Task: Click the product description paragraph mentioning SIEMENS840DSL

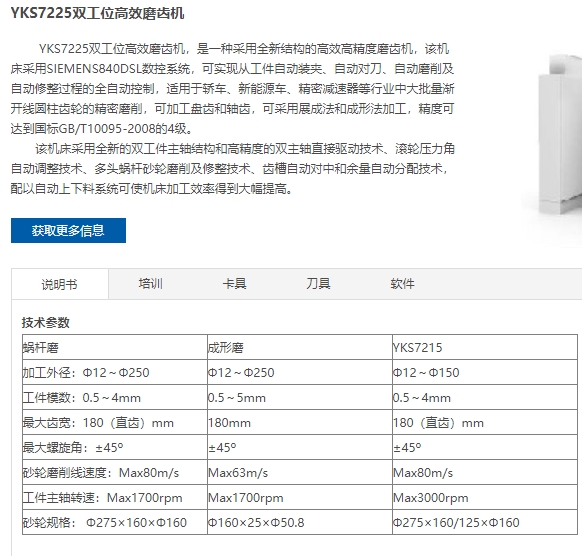Action: (x=232, y=89)
